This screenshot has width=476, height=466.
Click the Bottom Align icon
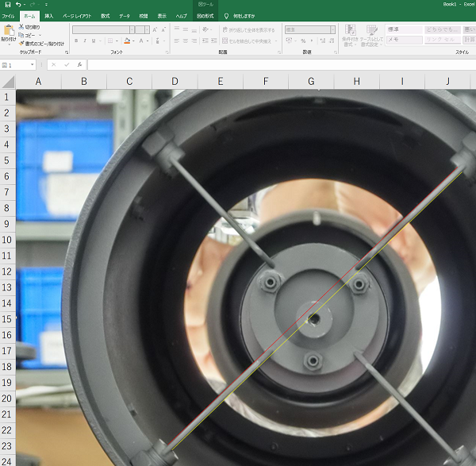(x=194, y=29)
